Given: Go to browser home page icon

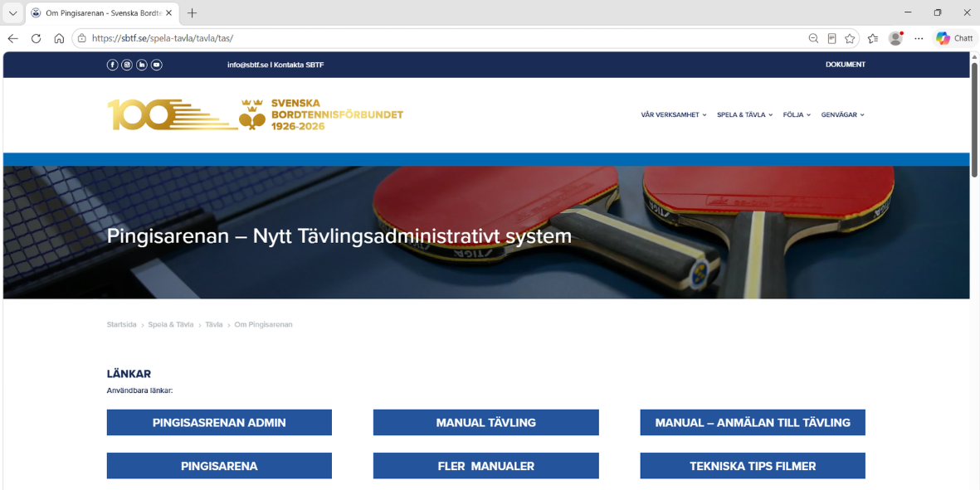Looking at the screenshot, I should pyautogui.click(x=59, y=38).
